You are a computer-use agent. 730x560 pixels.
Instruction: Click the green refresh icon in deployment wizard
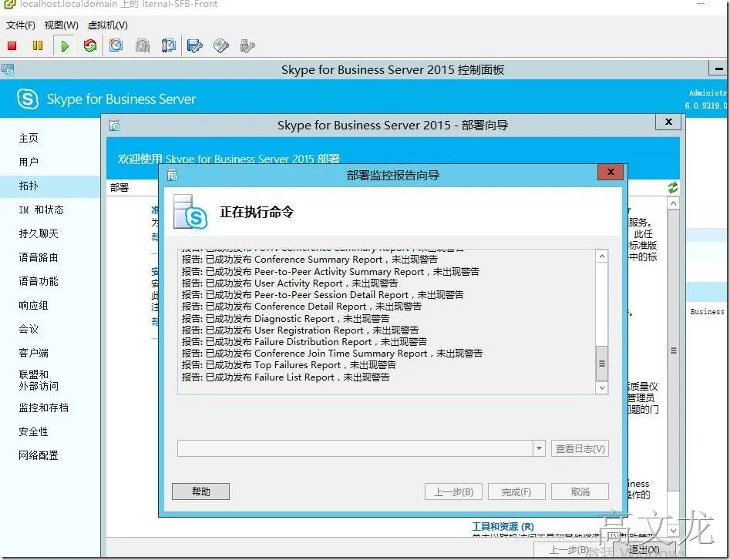tap(673, 187)
